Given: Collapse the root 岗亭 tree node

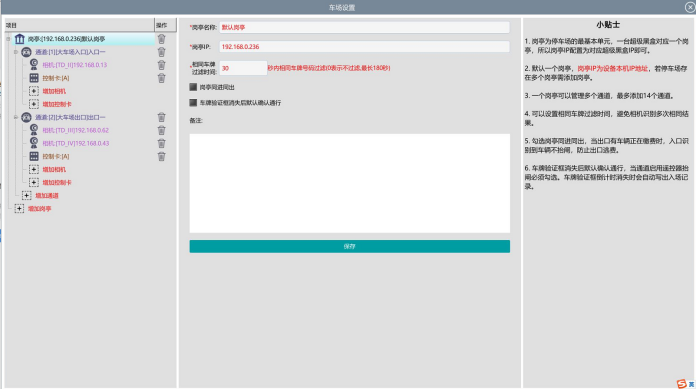Looking at the screenshot, I should point(8,39).
